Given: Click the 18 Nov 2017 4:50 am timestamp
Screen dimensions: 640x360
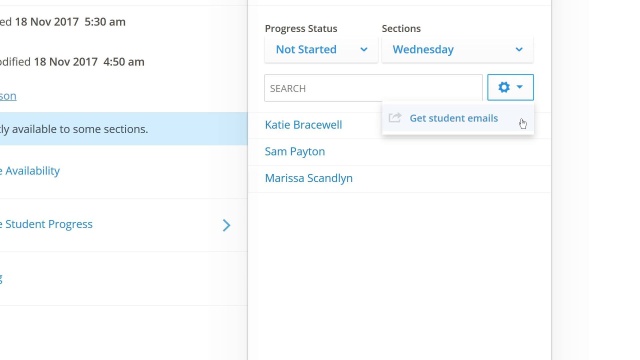Looking at the screenshot, I should point(89,62).
